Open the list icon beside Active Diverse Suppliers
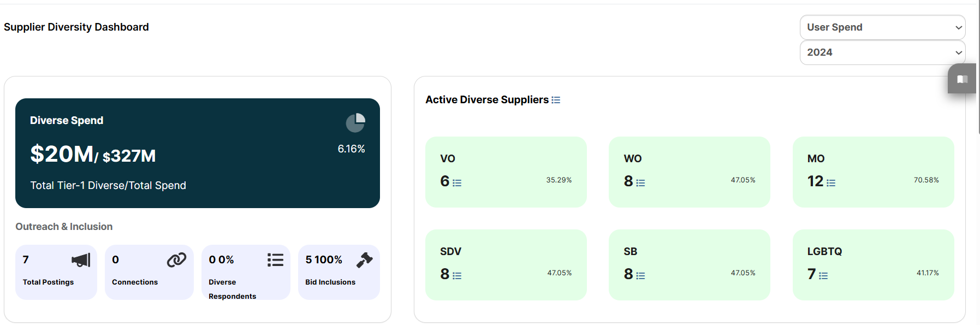Image resolution: width=980 pixels, height=325 pixels. [x=556, y=100]
